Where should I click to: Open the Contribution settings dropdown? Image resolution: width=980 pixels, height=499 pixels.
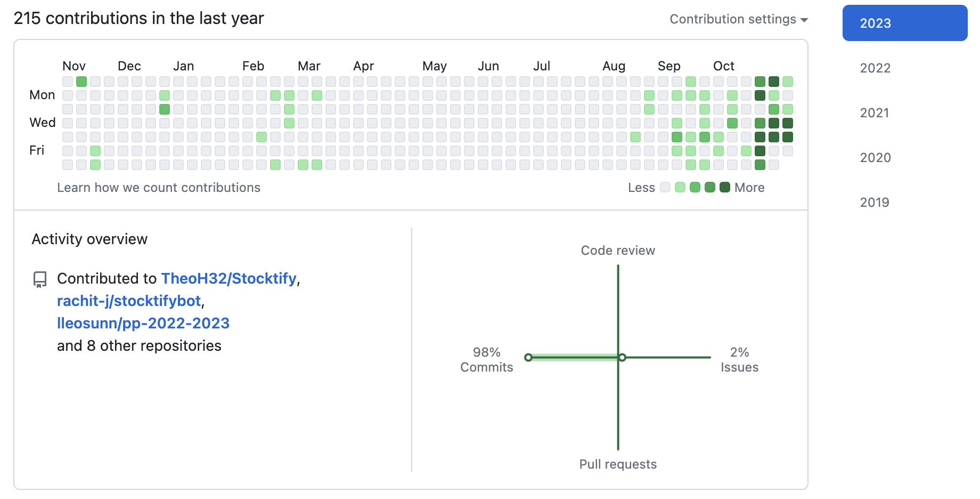tap(739, 19)
